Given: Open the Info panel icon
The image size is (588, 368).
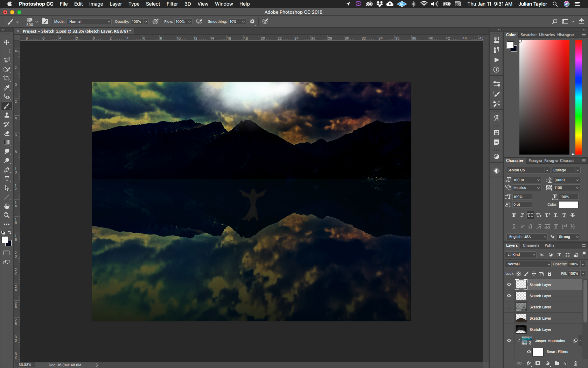Looking at the screenshot, I should (x=496, y=70).
